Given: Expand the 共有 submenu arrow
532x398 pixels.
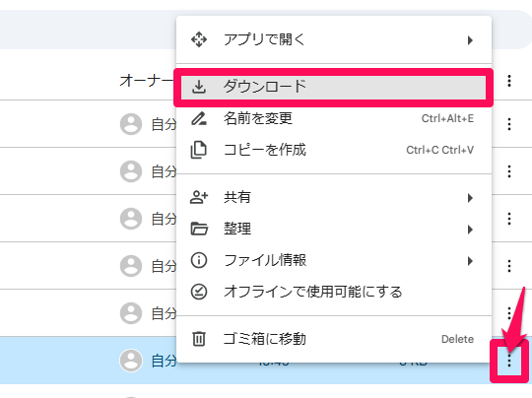Looking at the screenshot, I should coord(470,198).
